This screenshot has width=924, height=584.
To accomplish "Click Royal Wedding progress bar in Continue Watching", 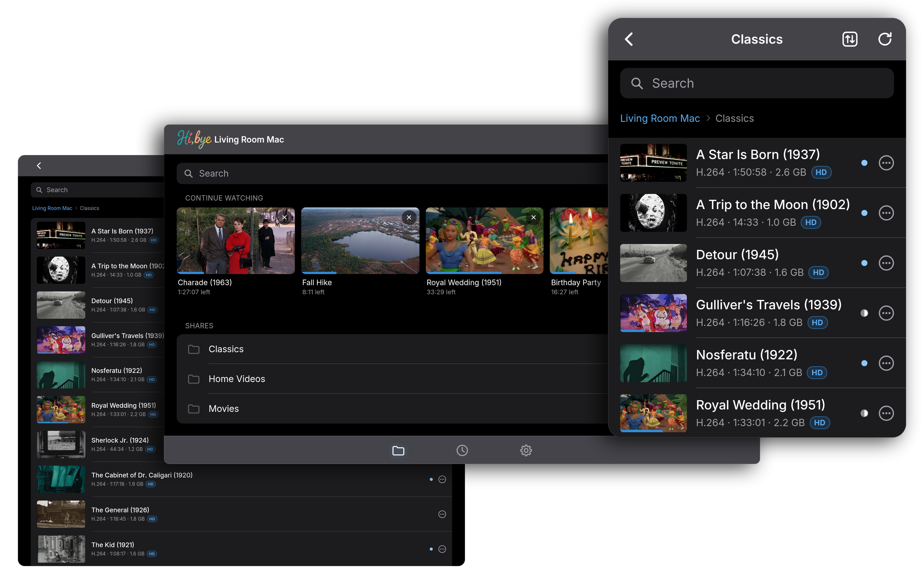I will [484, 273].
